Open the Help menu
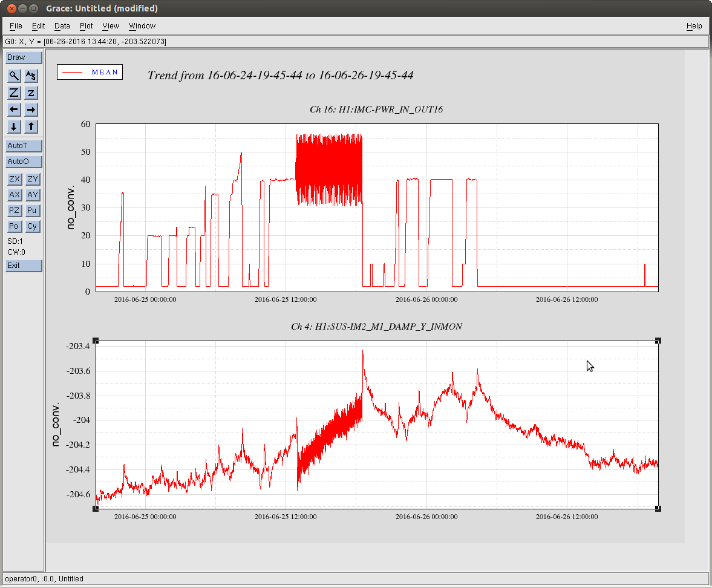Image resolution: width=712 pixels, height=588 pixels. [694, 26]
